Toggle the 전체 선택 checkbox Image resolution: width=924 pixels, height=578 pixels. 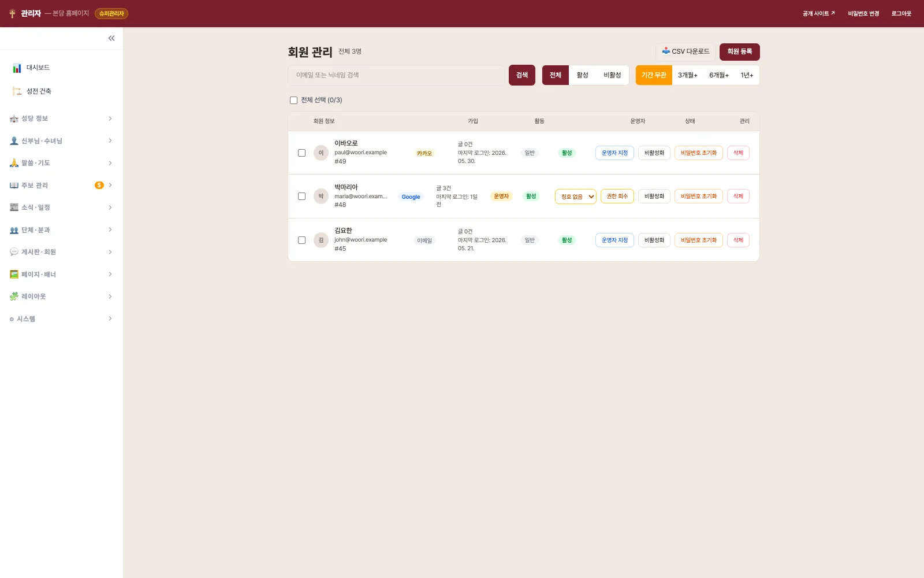[x=293, y=100]
